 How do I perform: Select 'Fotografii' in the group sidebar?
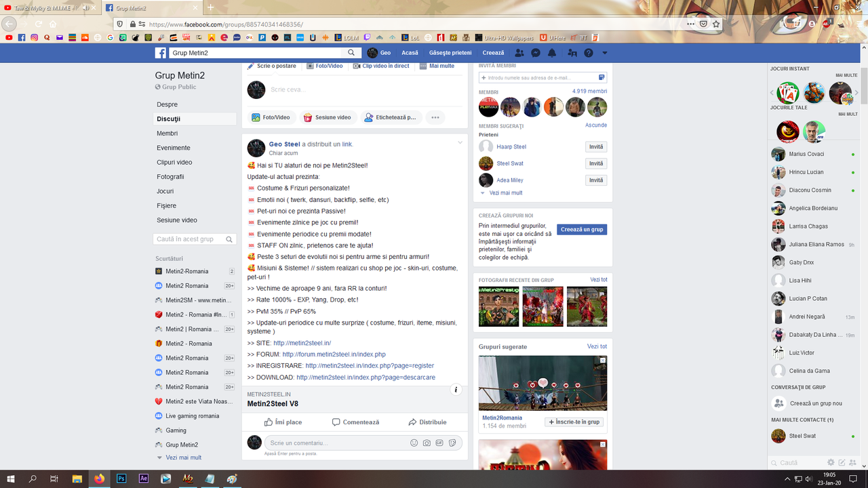(x=170, y=177)
